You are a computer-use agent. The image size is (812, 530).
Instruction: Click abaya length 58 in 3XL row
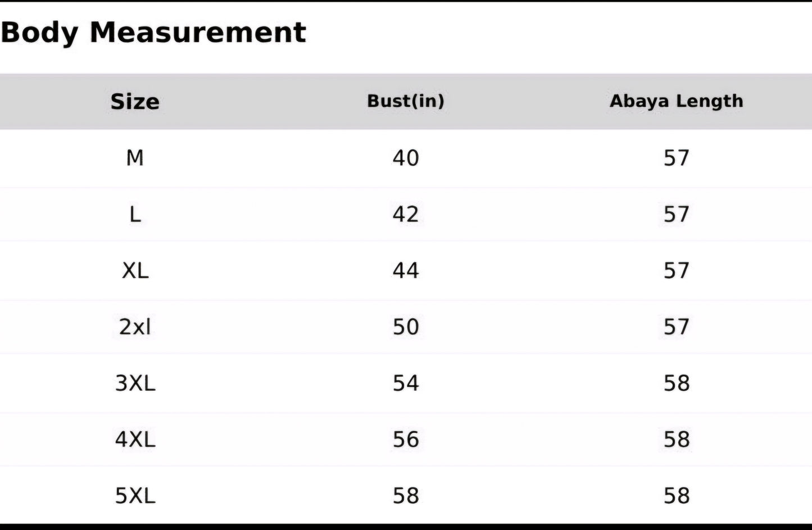pyautogui.click(x=676, y=383)
